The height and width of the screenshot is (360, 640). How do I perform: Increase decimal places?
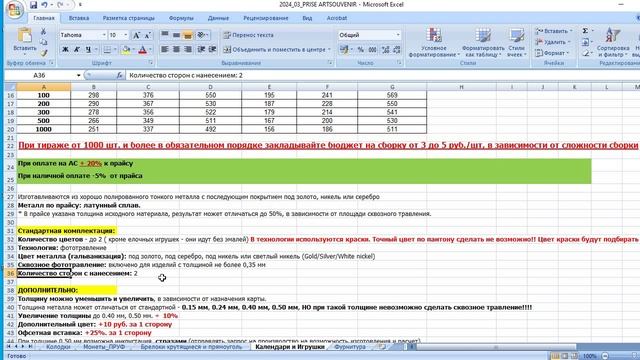click(x=385, y=49)
